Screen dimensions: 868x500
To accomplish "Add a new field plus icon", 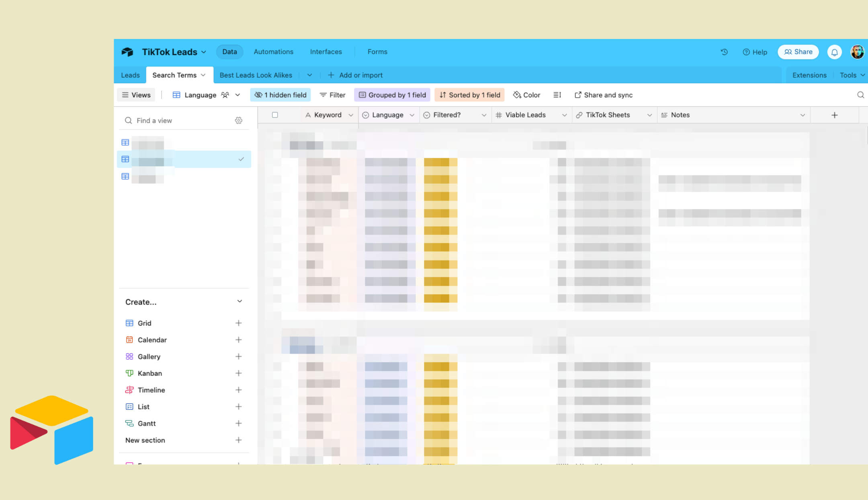I will [834, 115].
